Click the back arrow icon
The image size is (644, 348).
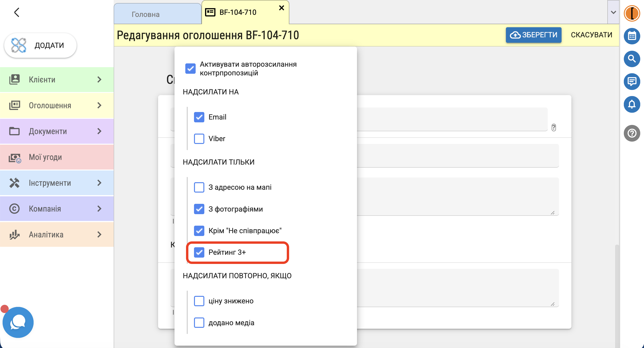17,12
